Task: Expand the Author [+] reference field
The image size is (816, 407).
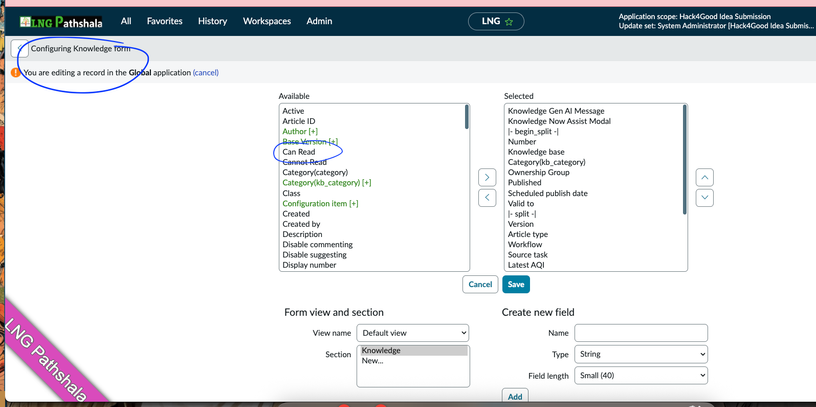Action: (300, 132)
